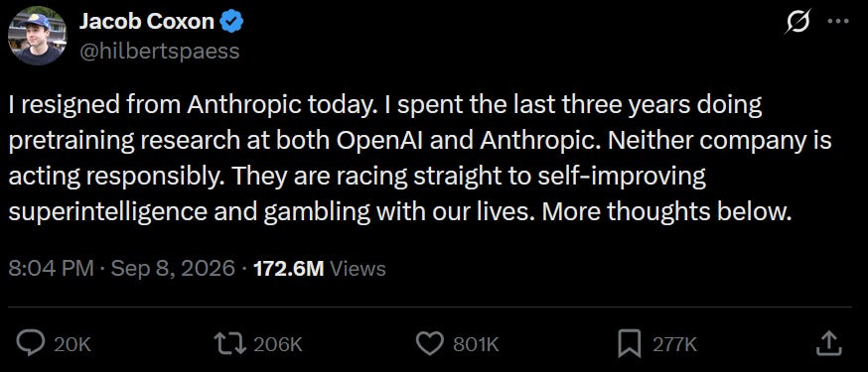Click the post text about resigning from Anthropic
This screenshot has width=868, height=372.
coord(420,159)
